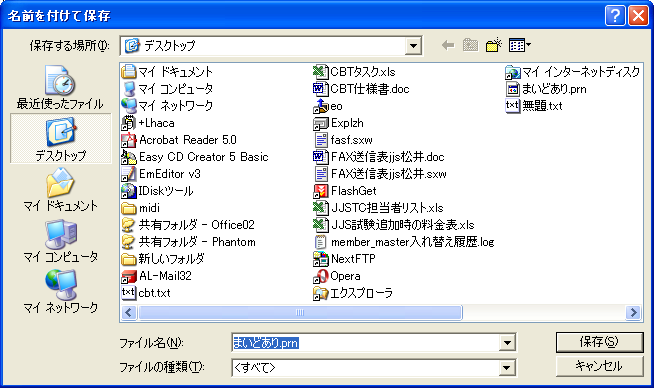This screenshot has height=388, width=654.
Task: Open the View menu icon in toolbar
Action: [x=520, y=45]
